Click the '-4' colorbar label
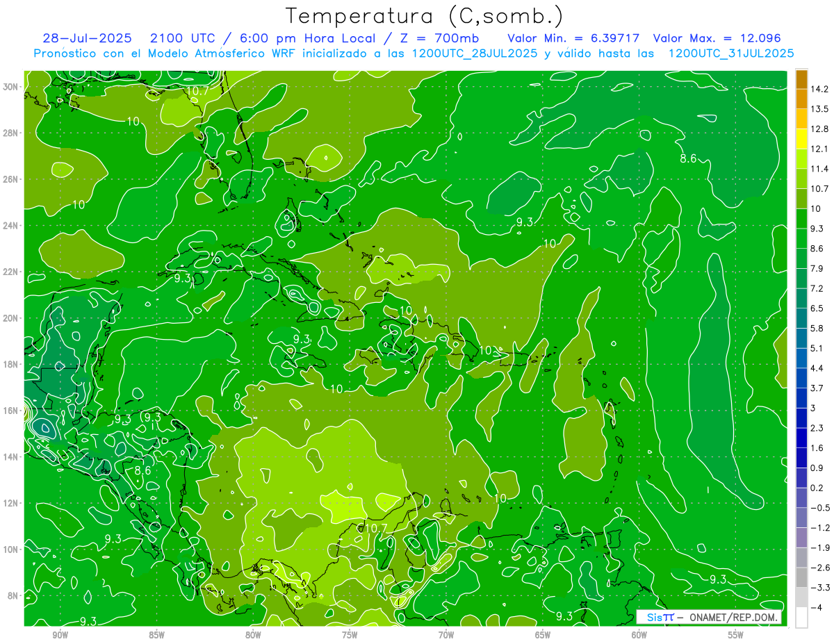This screenshot has height=644, width=834. pyautogui.click(x=816, y=608)
